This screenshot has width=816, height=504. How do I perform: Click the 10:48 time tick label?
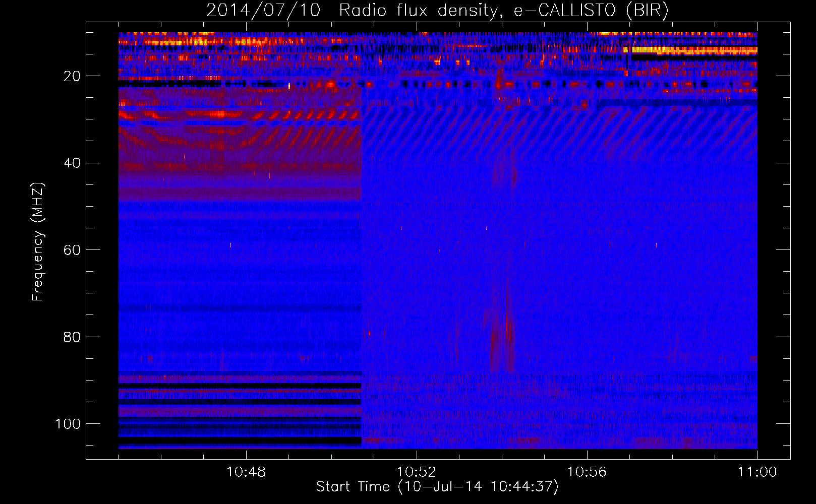tap(246, 472)
